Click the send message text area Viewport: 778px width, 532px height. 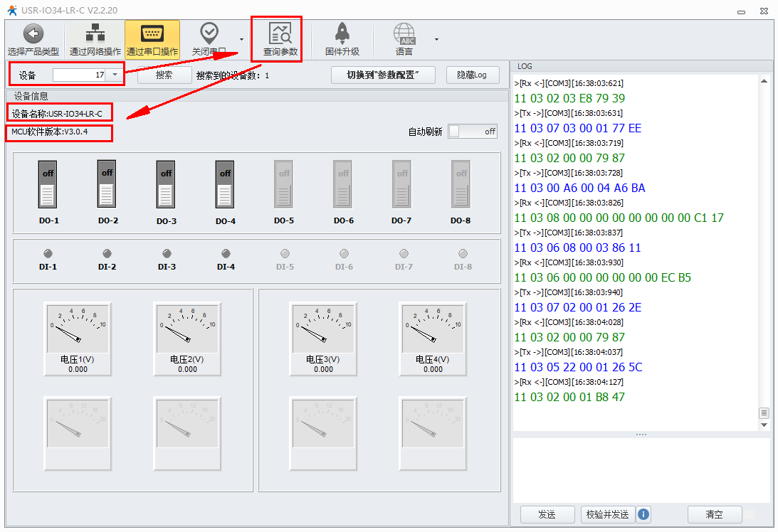coord(641,469)
